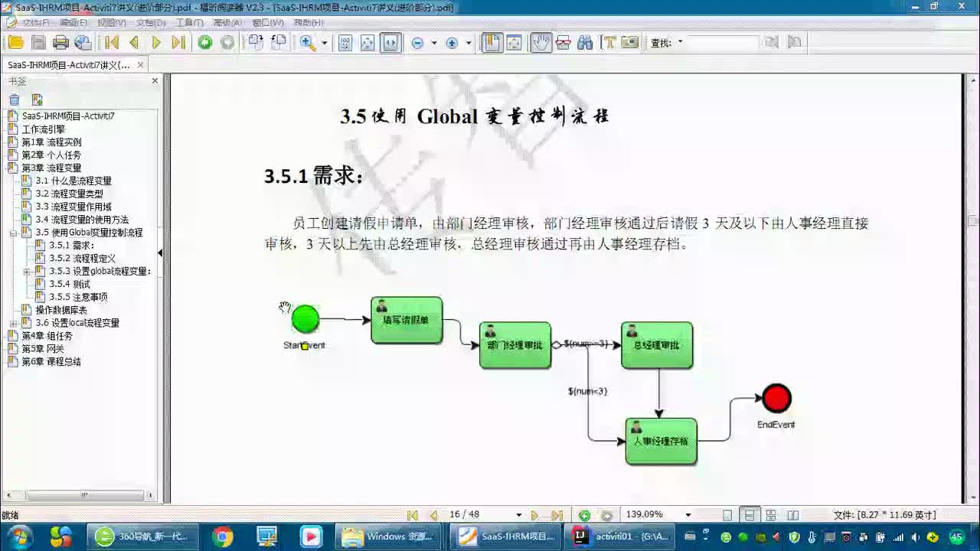980x551 pixels.
Task: Click the fit page icon
Action: (367, 43)
